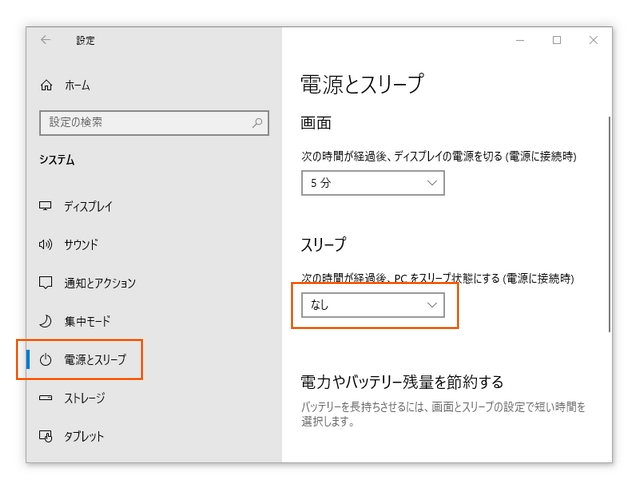Open the ディスプレイ settings page
This screenshot has height=488, width=640.
click(x=88, y=206)
